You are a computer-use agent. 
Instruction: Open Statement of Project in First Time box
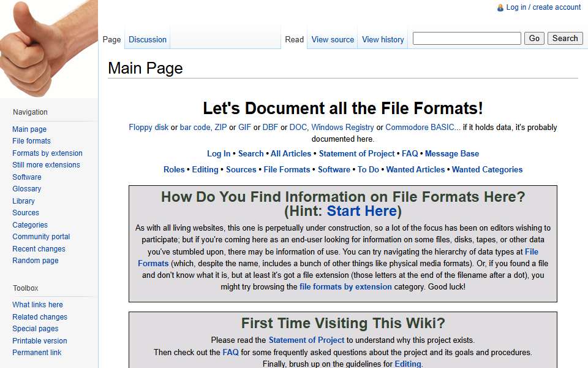[306, 340]
